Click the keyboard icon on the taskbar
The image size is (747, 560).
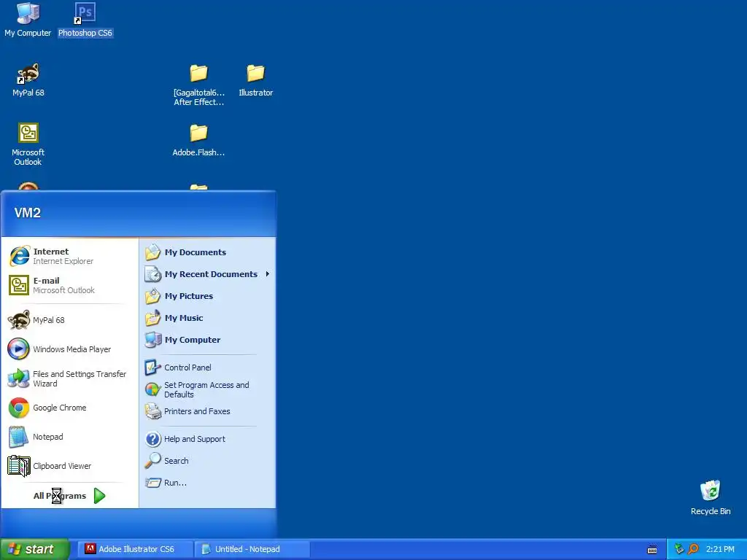(x=652, y=550)
